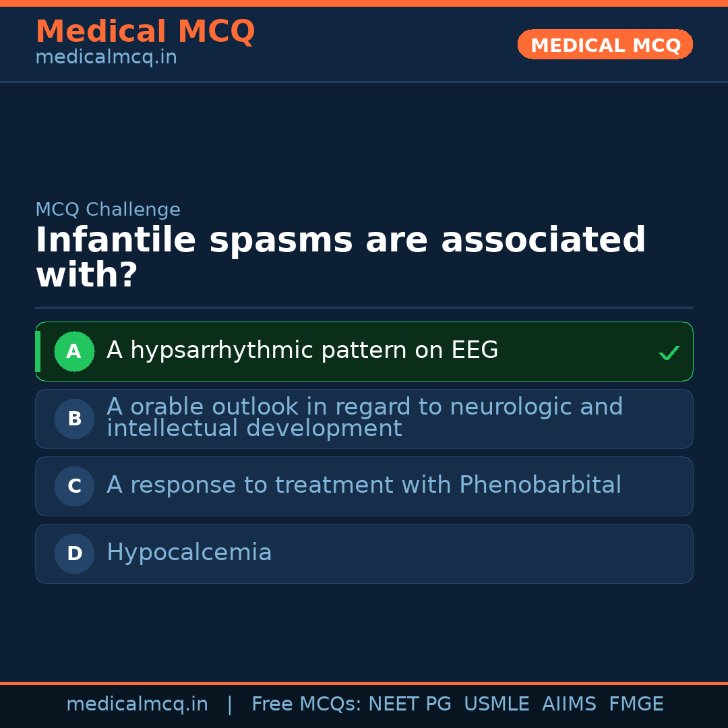Click the circle B option icon
Image resolution: width=728 pixels, height=728 pixels.
tap(74, 419)
